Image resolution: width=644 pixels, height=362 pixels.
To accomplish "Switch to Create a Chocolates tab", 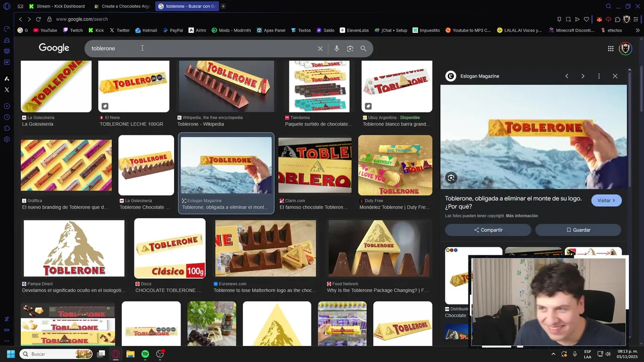I will [122, 6].
